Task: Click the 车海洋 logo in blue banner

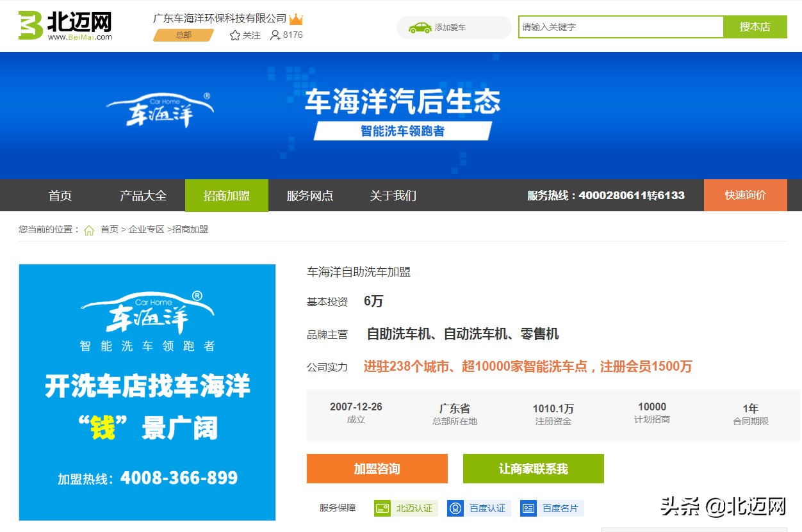Action: click(160, 109)
